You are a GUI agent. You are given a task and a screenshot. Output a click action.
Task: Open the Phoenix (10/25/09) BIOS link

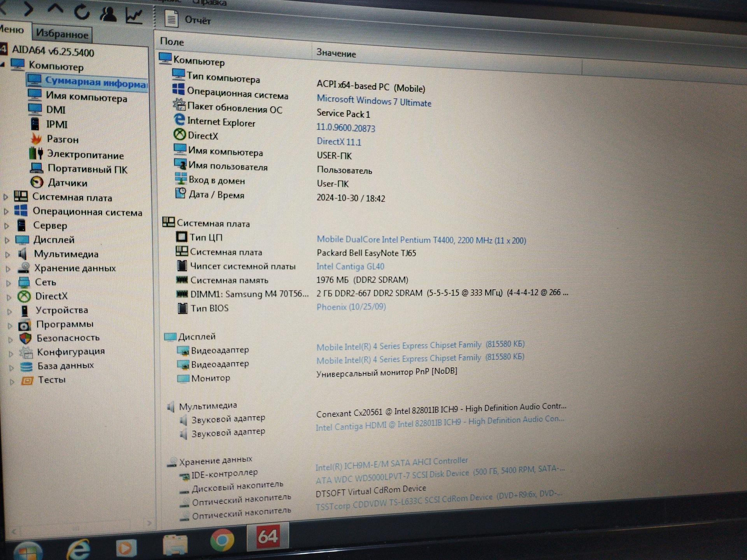coord(351,307)
